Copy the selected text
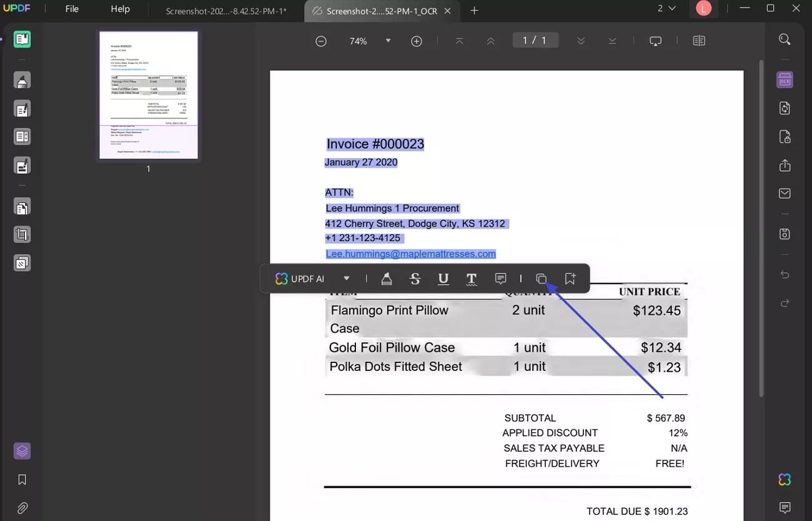The width and height of the screenshot is (812, 521). [x=542, y=279]
